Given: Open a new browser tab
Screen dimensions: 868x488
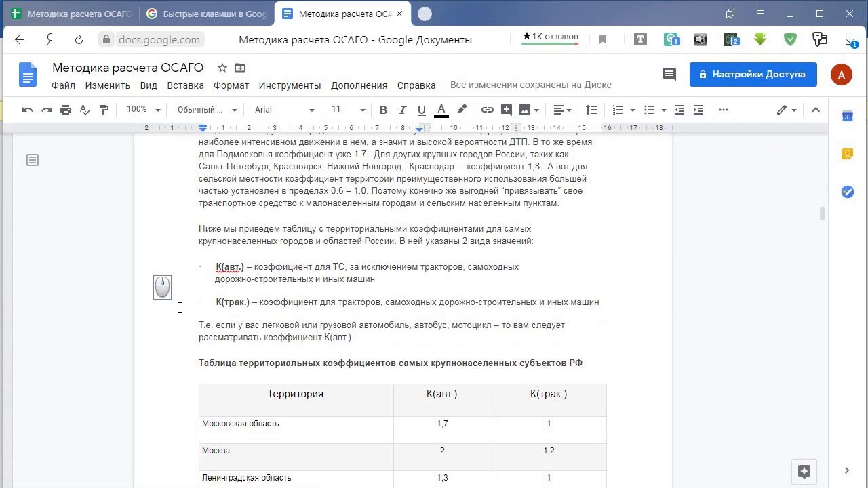Looking at the screenshot, I should (425, 14).
